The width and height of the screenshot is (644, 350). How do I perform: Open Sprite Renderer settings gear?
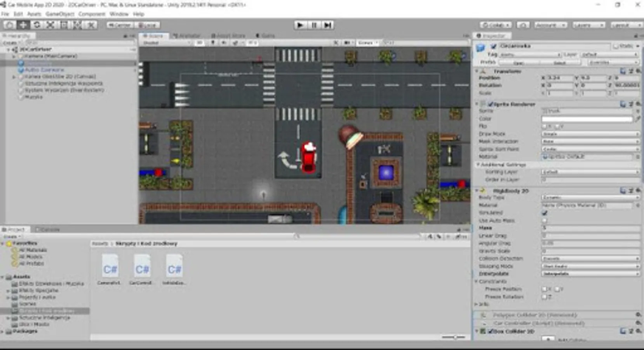point(638,104)
